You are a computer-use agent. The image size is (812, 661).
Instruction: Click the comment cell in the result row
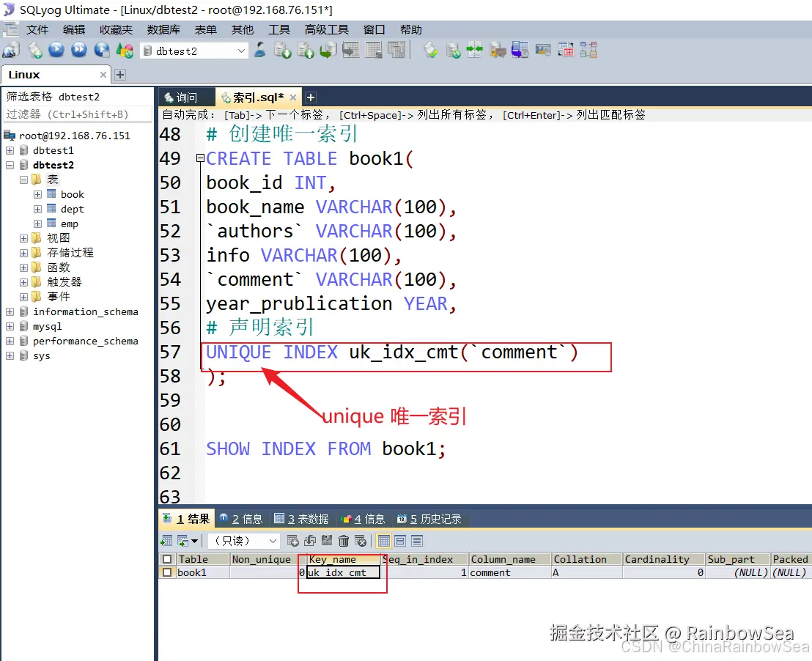(x=510, y=572)
